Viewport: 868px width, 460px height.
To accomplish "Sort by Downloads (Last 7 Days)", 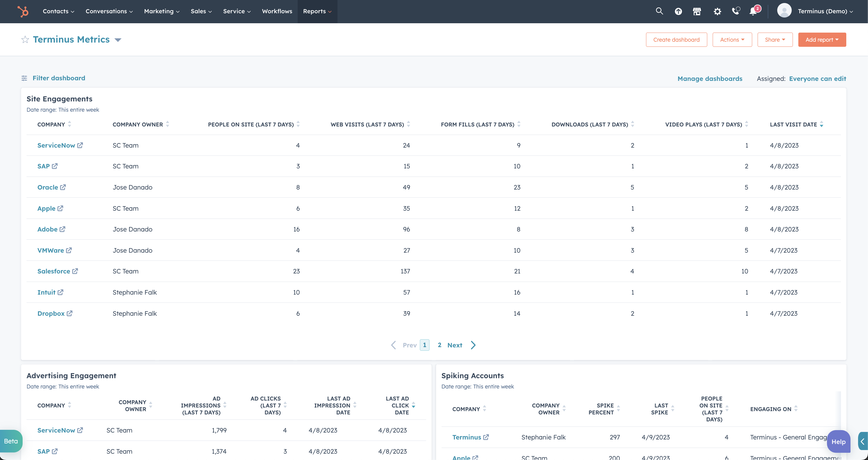I will click(x=632, y=124).
